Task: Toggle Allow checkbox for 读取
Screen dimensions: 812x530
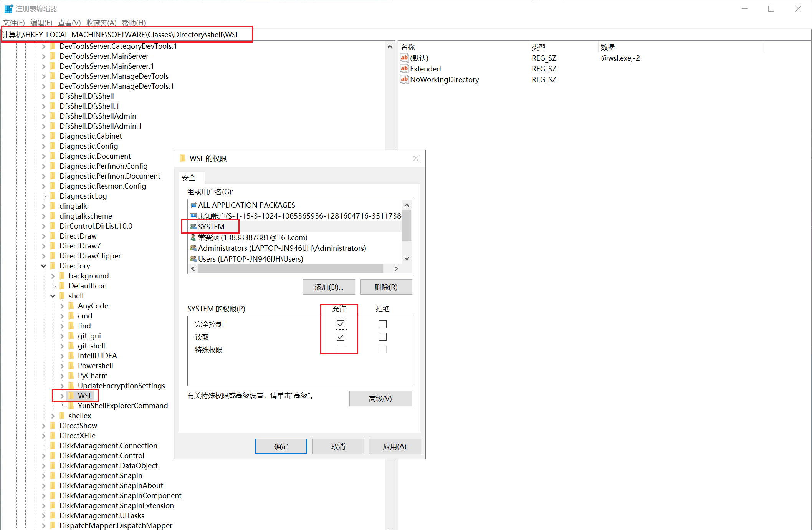Action: pyautogui.click(x=341, y=337)
